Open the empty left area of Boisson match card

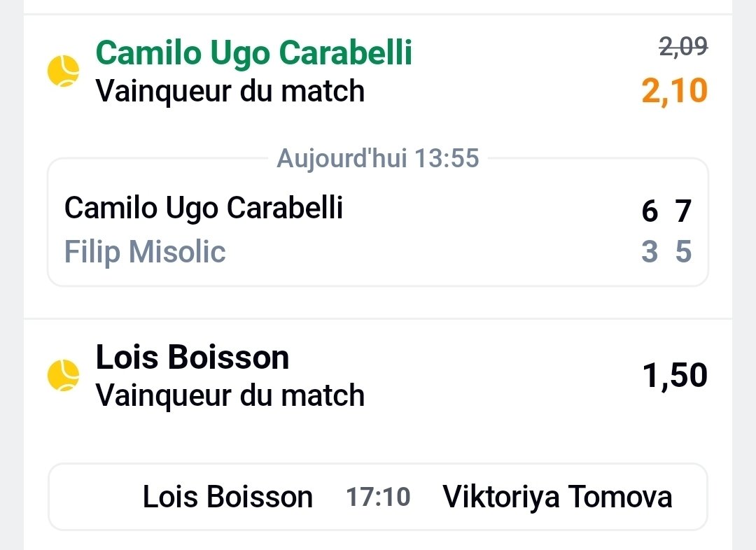(94, 498)
